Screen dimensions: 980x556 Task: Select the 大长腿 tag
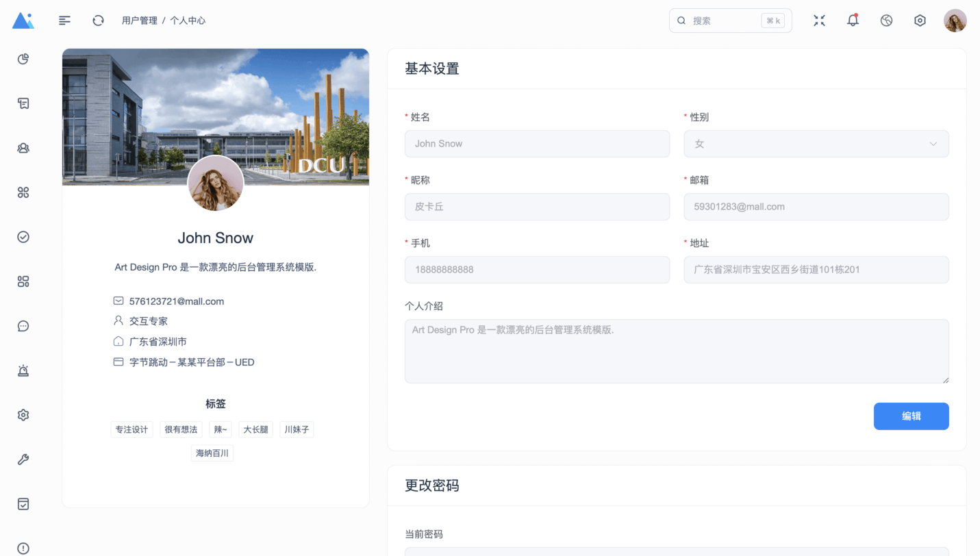(x=256, y=429)
